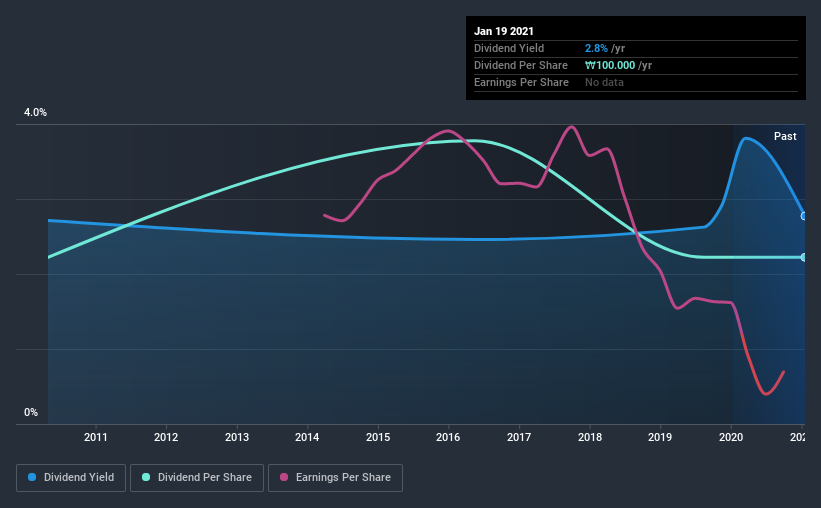Click the Earnings Per Share No data entry
The height and width of the screenshot is (508, 821).
point(604,82)
